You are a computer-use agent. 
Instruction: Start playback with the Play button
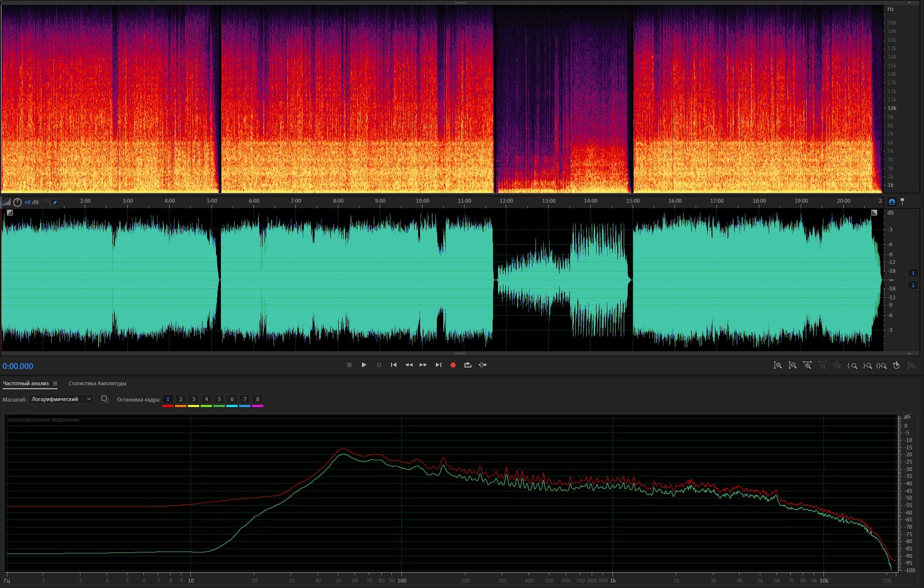364,365
